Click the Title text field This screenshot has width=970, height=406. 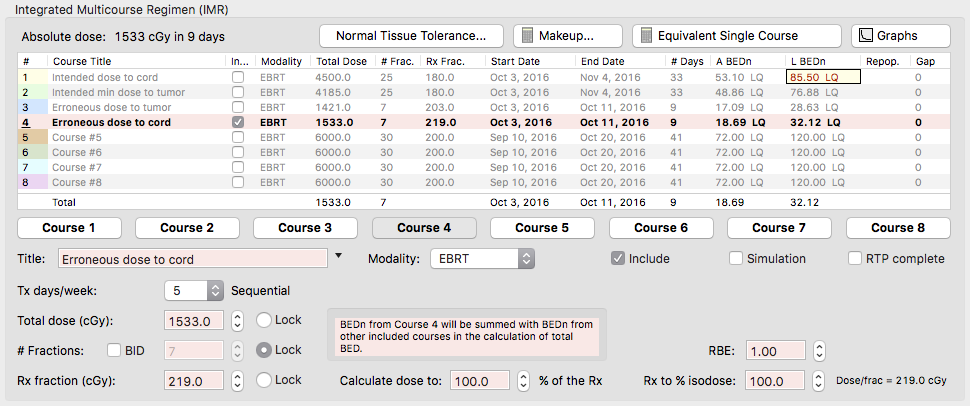(192, 259)
